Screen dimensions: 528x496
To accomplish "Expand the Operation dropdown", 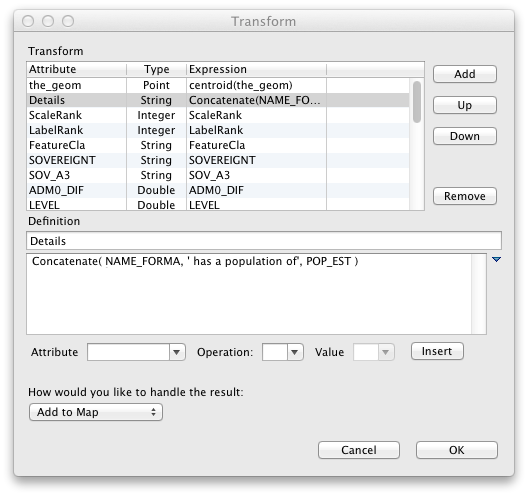I will pos(295,352).
